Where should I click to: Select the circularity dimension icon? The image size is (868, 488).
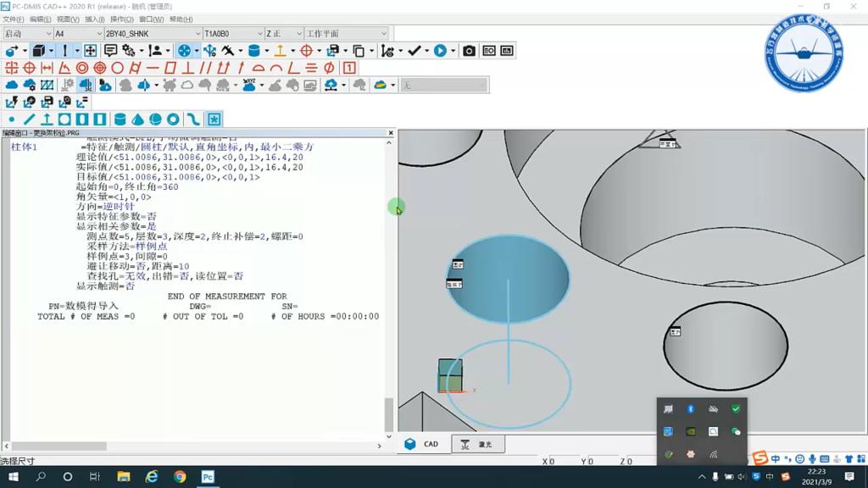117,68
